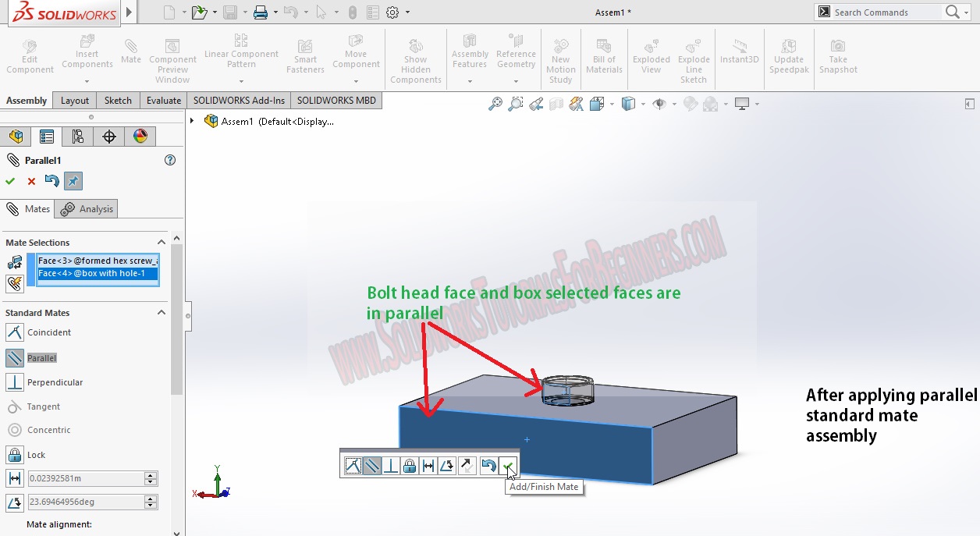Collapse the Standard Mates group
Screen dimensions: 980x536
click(x=162, y=312)
